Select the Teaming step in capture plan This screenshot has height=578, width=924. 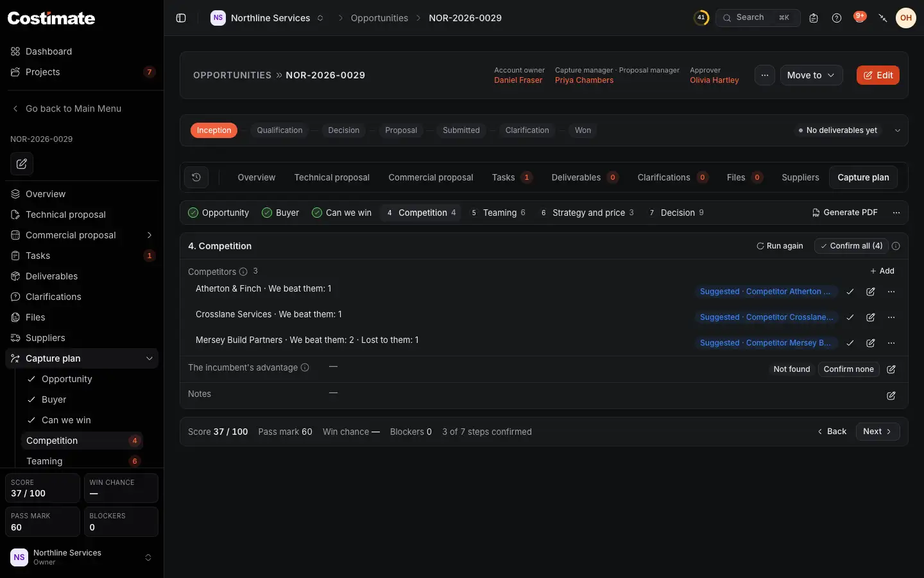498,213
